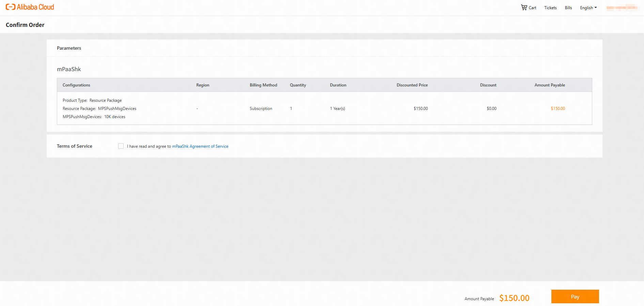Click the Quantity column header
This screenshot has width=644, height=306.
point(298,85)
